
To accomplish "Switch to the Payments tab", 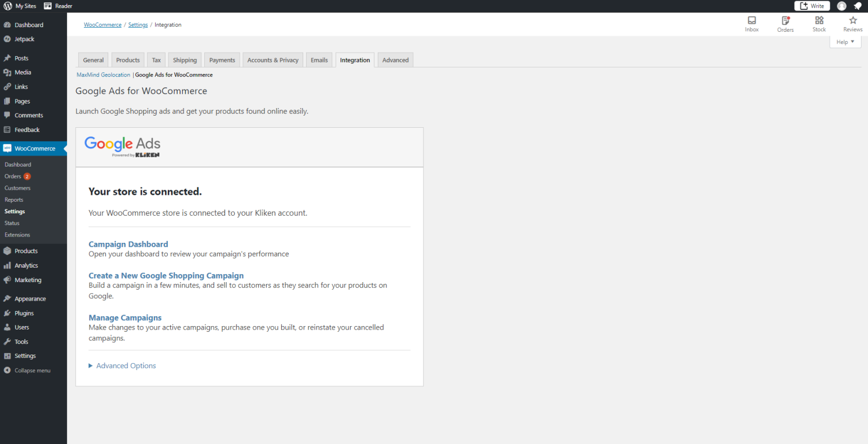I will click(222, 60).
